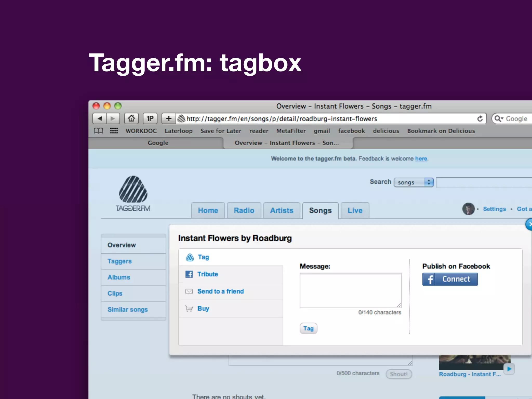Click the user avatar picture
532x399 pixels.
[x=469, y=209]
